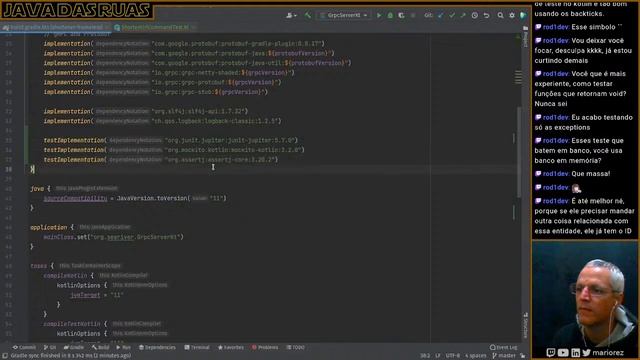Viewport: 640px width, 360px height.
Task: Open the Structure tool window on the right strip
Action: coord(526,325)
